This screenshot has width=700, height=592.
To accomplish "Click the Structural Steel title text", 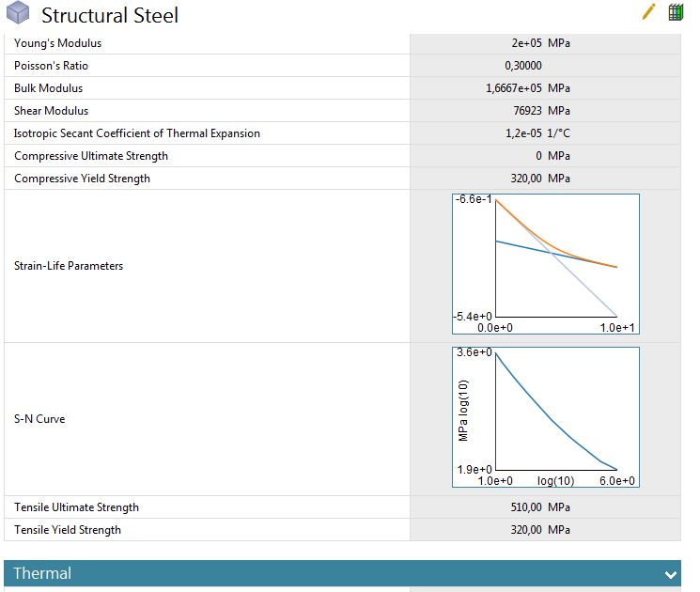I will pyautogui.click(x=109, y=16).
